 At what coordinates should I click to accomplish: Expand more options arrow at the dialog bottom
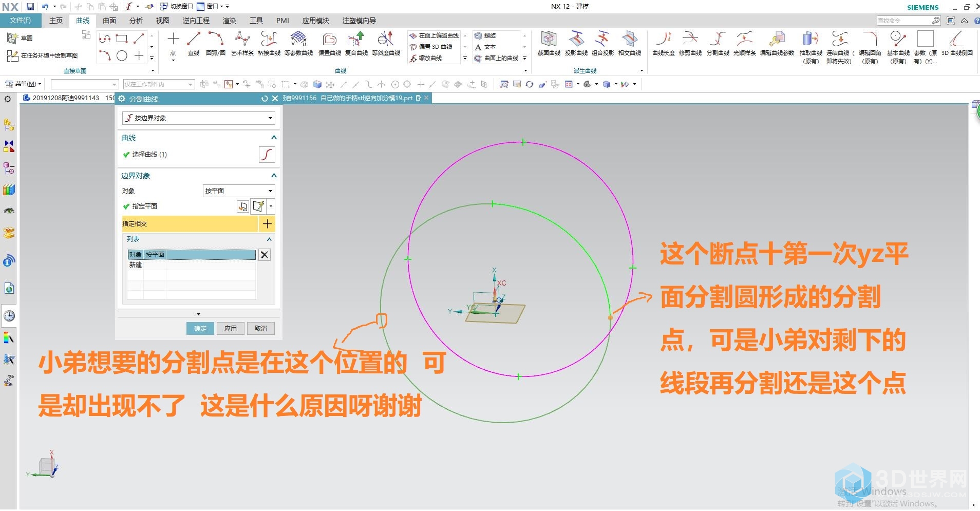tap(198, 314)
